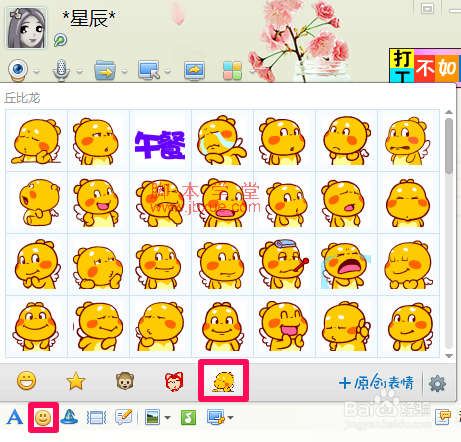Image resolution: width=461 pixels, height=442 pixels.
Task: Click the remote desktop monitor icon
Action: point(149,70)
